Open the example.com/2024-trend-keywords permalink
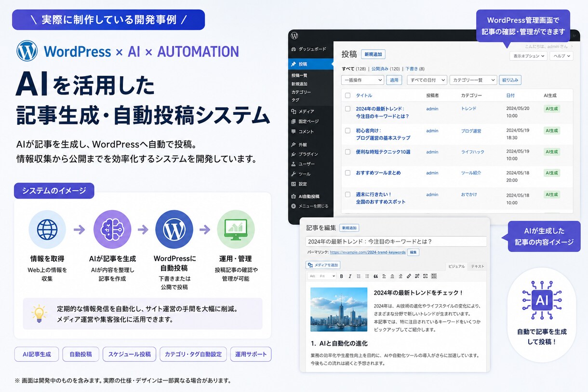This screenshot has height=392, width=588. pos(368,252)
